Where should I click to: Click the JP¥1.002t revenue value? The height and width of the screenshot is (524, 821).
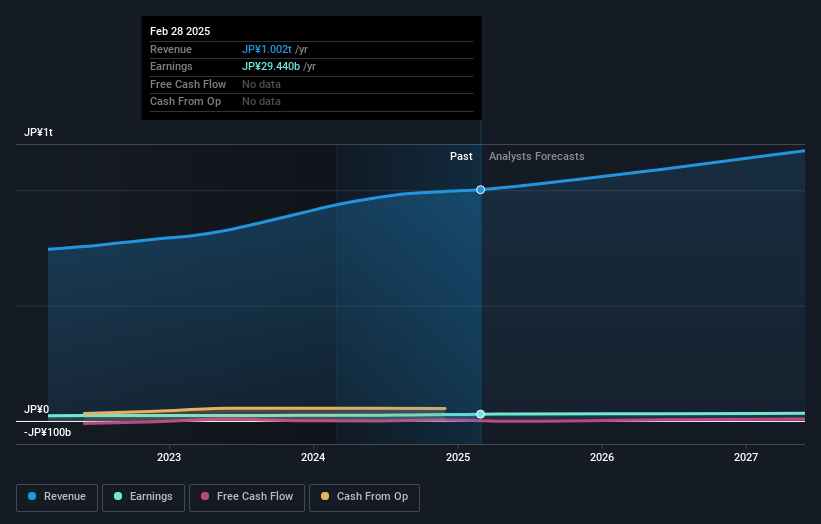point(267,49)
